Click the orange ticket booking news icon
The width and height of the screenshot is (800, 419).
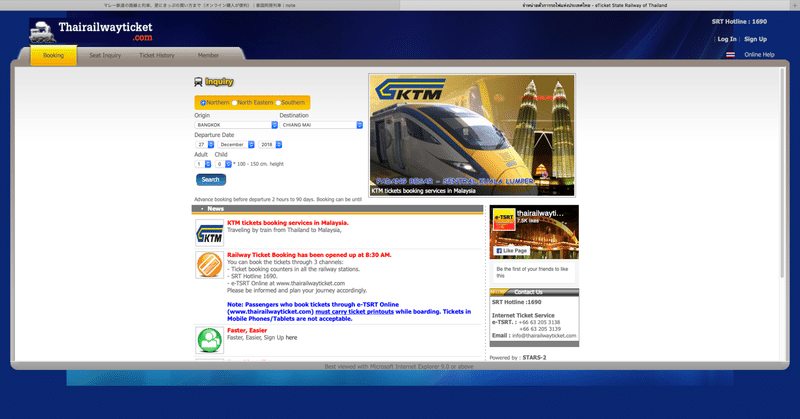210,264
